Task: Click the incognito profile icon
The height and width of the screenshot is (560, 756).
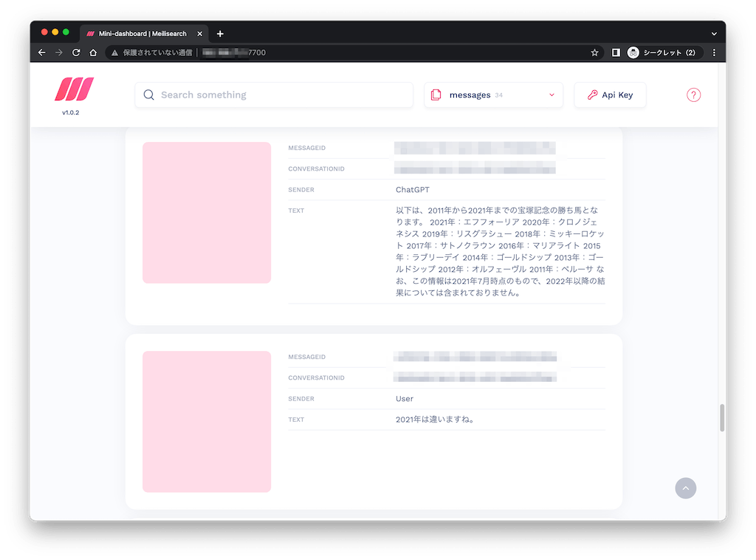Action: point(633,52)
